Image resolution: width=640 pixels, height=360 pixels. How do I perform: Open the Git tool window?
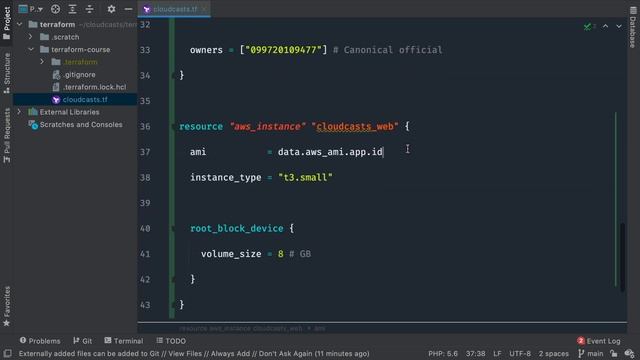[x=82, y=341]
